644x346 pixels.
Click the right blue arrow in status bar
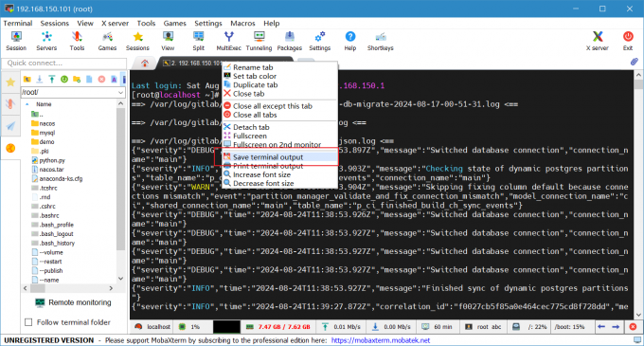616,327
